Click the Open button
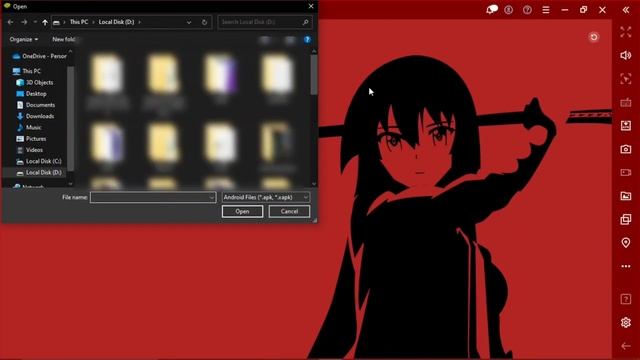Screen dimensions: 640x360 [242, 211]
